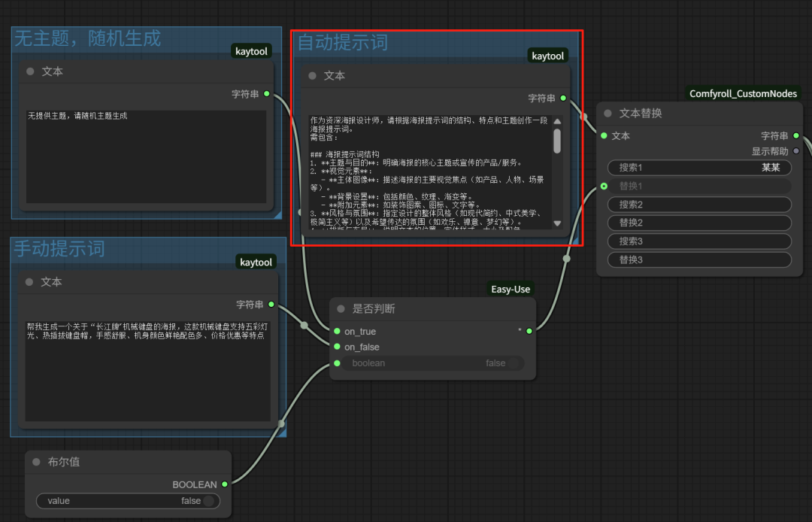The image size is (812, 522).
Task: Click 字符串 output dot of 自动提示词 text node
Action: pyautogui.click(x=563, y=98)
